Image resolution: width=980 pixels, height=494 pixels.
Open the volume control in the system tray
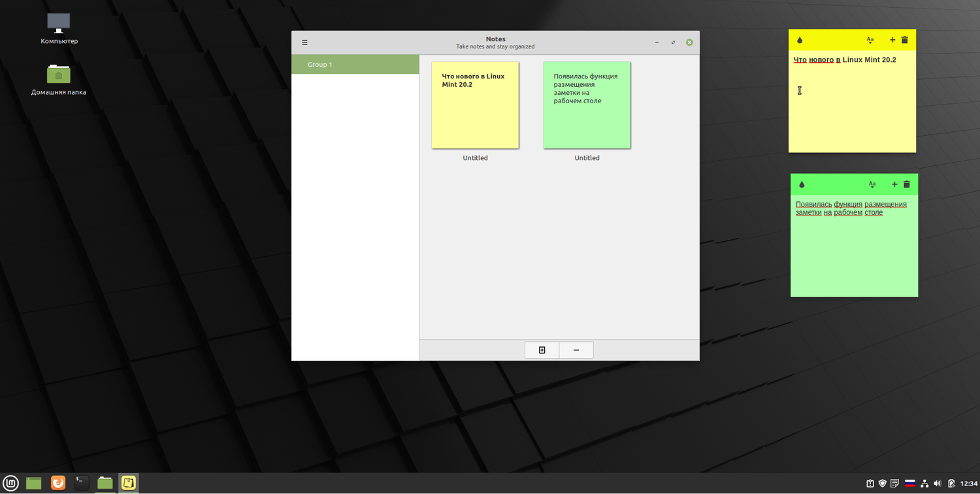pyautogui.click(x=938, y=484)
